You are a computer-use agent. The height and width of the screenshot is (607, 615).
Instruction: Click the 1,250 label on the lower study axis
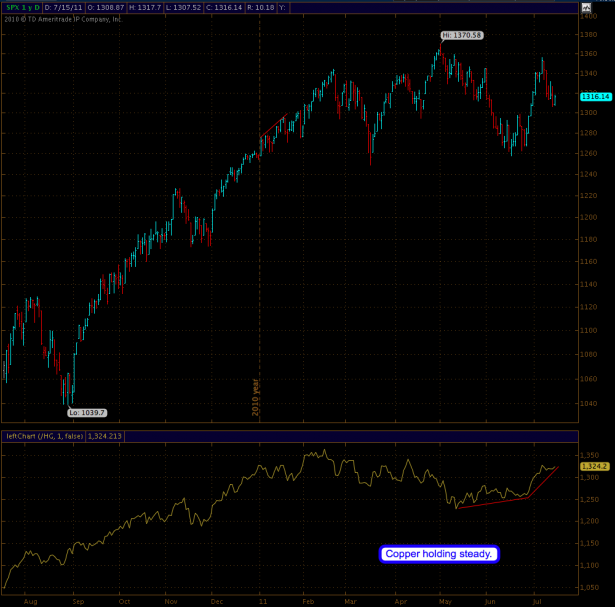[x=590, y=500]
